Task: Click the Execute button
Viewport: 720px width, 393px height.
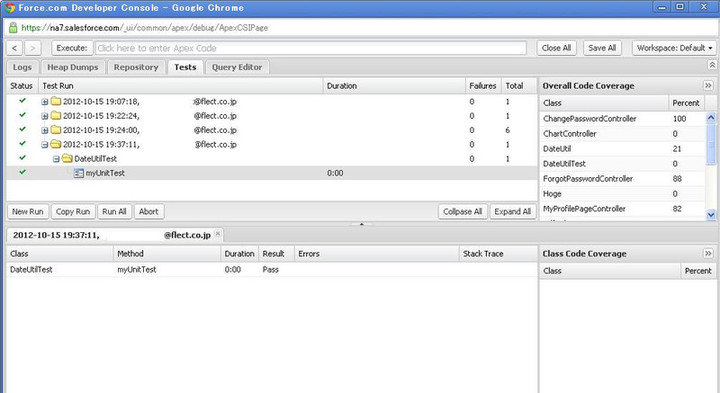Action: [x=72, y=48]
